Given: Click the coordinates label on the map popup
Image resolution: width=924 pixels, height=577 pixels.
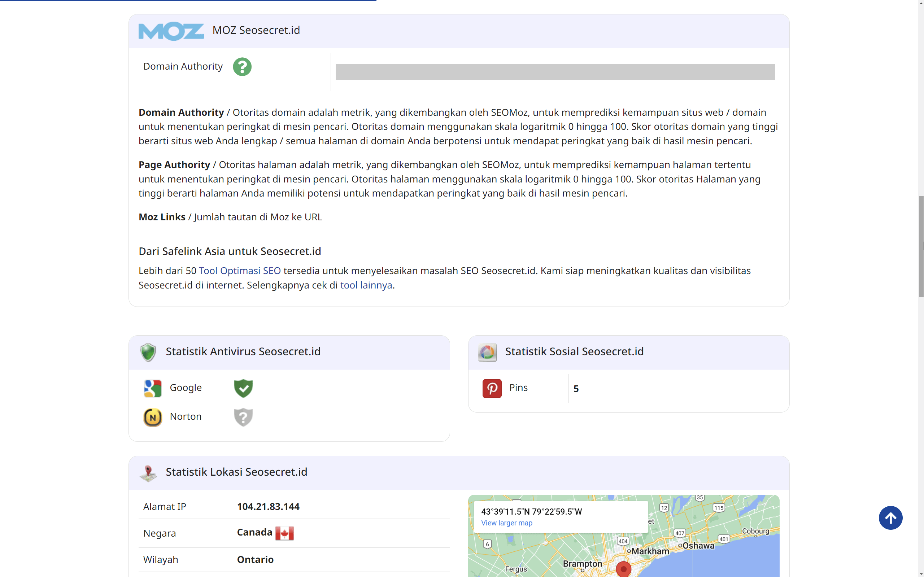Looking at the screenshot, I should point(532,511).
